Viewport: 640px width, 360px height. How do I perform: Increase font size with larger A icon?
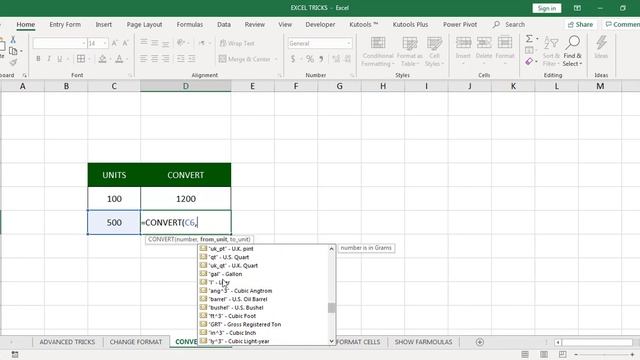(115, 43)
